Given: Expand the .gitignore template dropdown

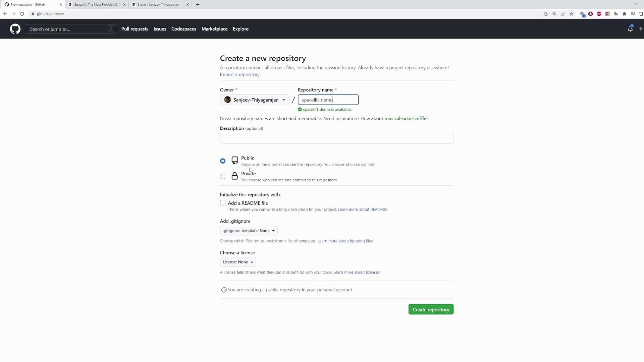Looking at the screenshot, I should tap(249, 231).
